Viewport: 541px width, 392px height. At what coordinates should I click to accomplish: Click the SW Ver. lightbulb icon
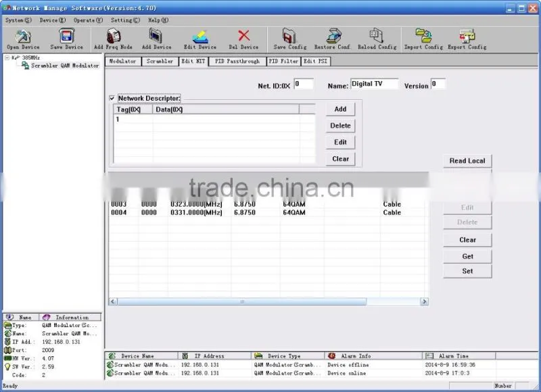pos(7,367)
